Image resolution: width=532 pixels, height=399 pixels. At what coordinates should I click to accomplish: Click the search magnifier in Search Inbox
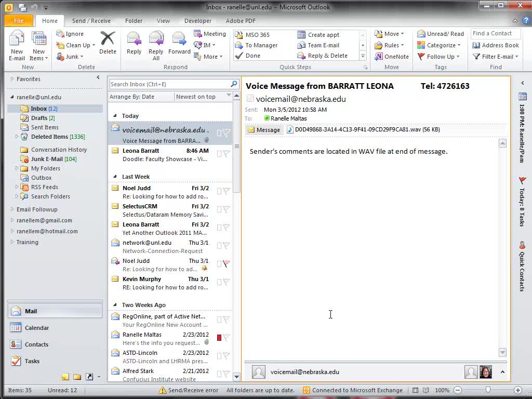coord(234,84)
